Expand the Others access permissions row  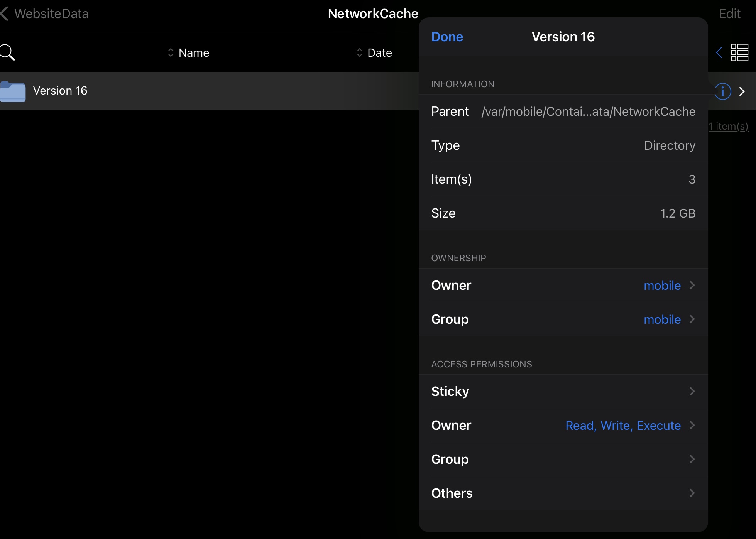click(x=563, y=493)
